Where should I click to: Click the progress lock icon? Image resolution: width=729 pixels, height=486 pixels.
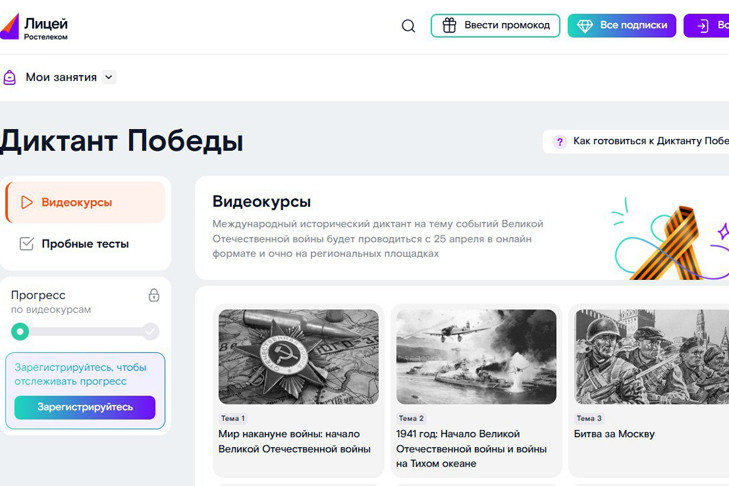(154, 295)
